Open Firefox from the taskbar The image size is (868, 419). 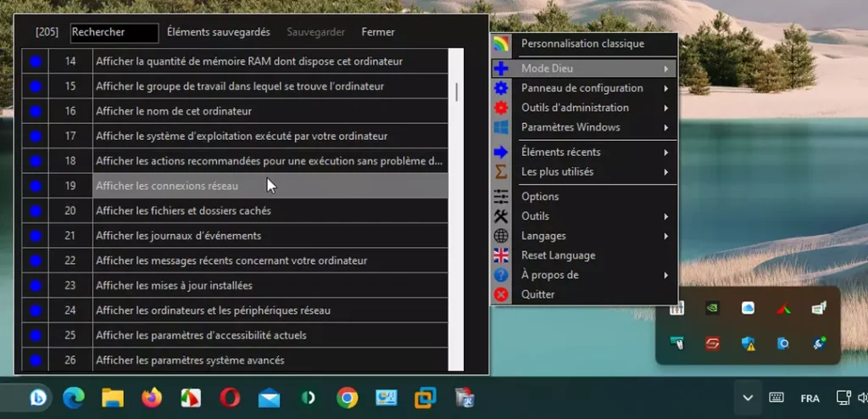coord(152,398)
